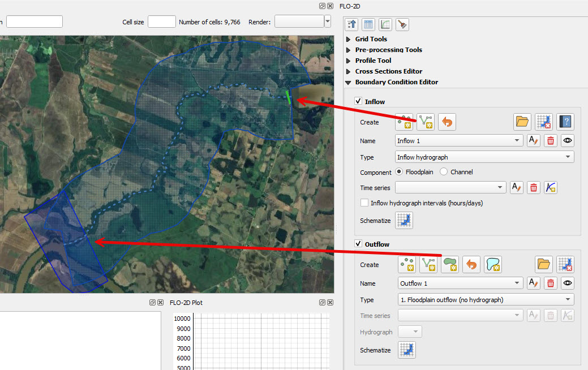Click the Inflow help book icon
588x370 pixels.
(564, 122)
